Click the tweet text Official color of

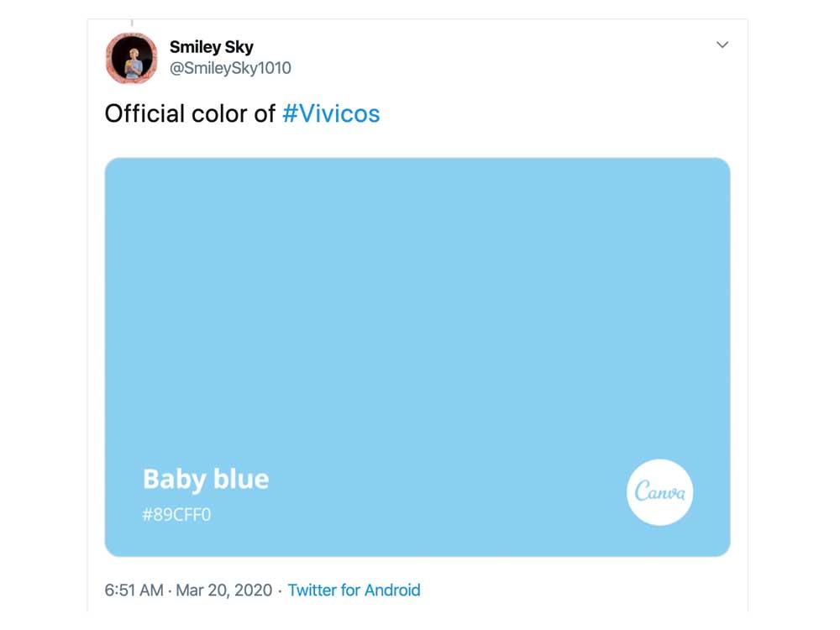pos(189,113)
